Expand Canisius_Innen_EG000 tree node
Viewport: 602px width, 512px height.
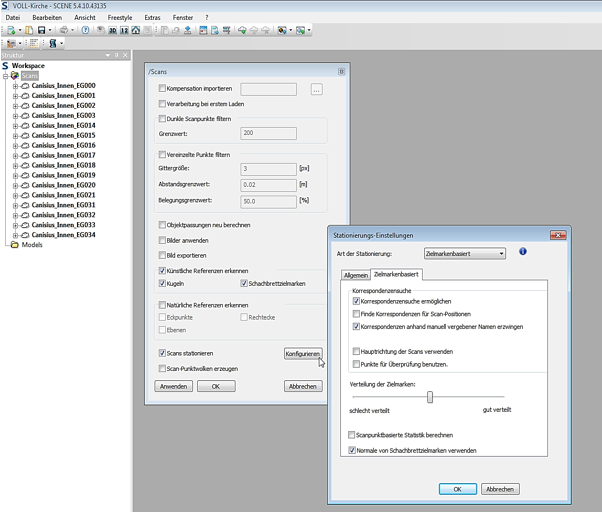[x=15, y=86]
